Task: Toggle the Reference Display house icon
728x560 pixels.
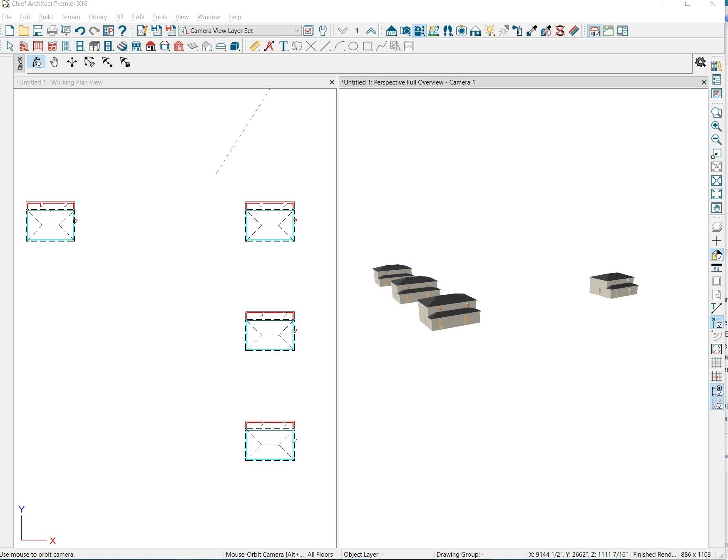Action: tap(716, 255)
